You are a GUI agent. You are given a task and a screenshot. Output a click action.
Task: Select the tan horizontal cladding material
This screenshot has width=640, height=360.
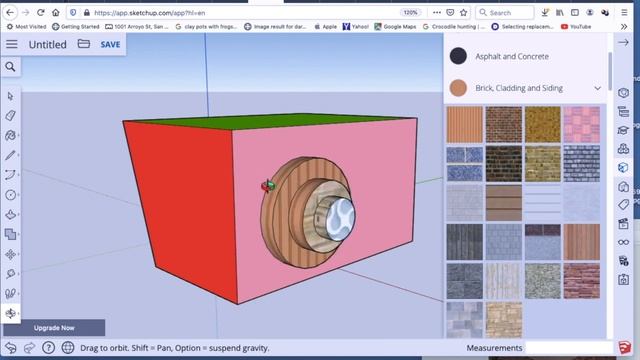504,203
